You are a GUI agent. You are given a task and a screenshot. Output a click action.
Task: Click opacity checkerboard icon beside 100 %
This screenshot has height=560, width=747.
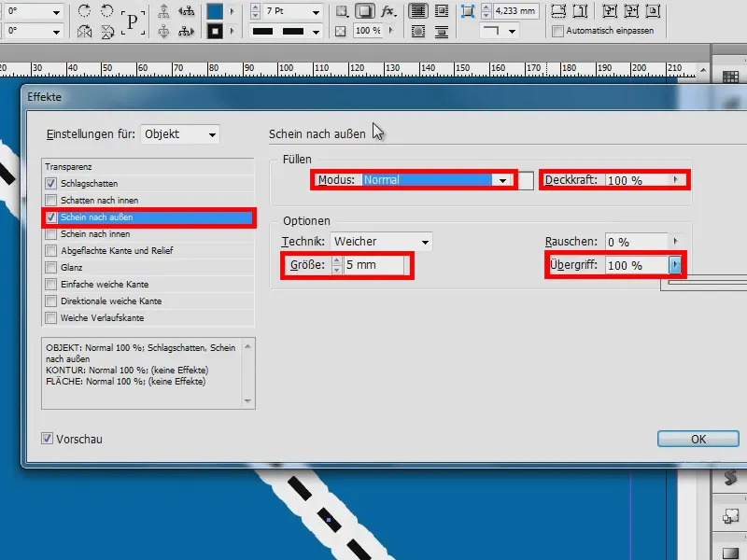point(340,32)
